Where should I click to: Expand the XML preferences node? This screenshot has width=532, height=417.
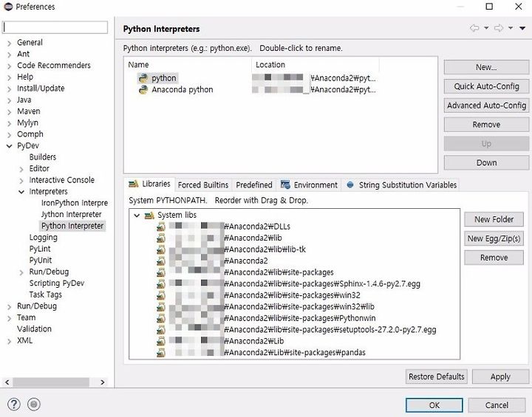9,341
